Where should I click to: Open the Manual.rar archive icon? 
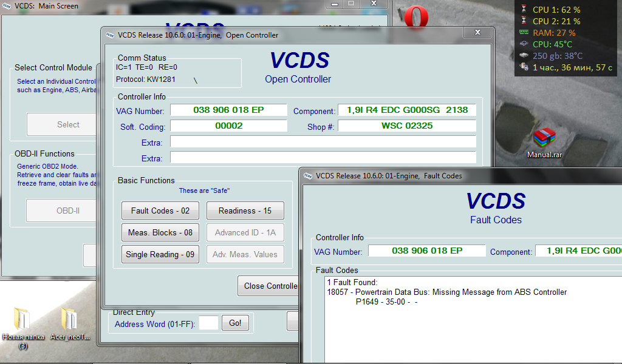[544, 143]
